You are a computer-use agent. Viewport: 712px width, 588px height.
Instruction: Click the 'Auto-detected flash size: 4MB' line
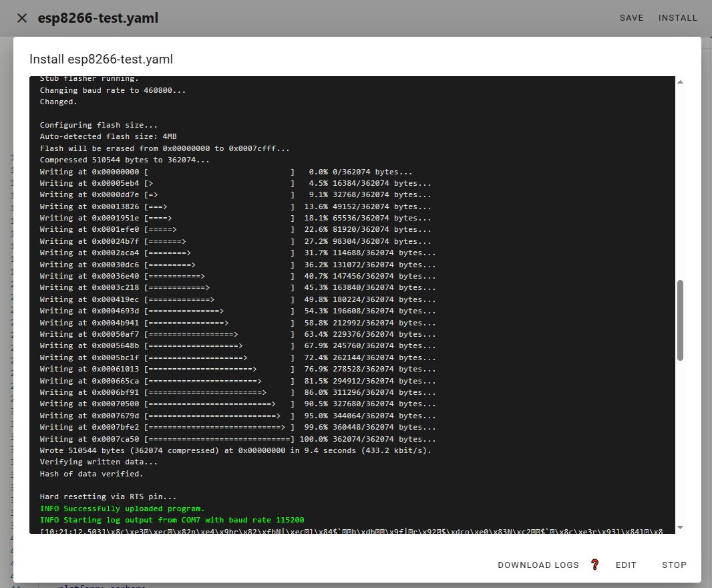pos(108,136)
